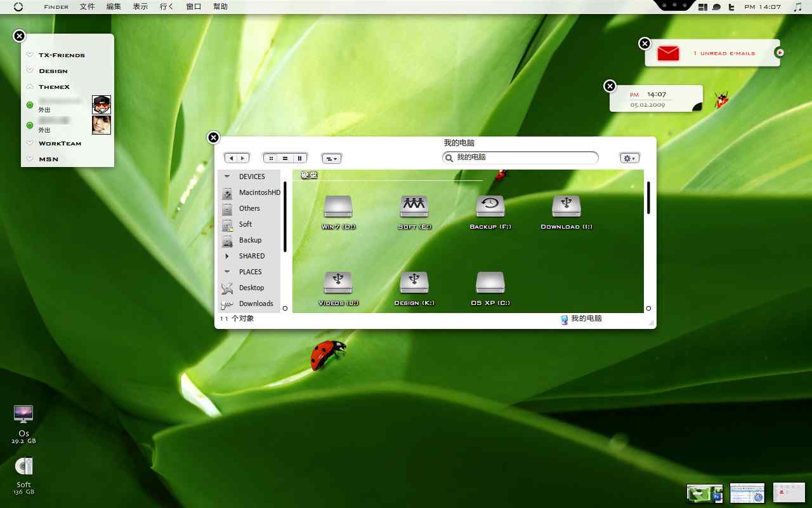Click the three-dot black notch in menu bar
This screenshot has height=508, width=812.
(x=673, y=5)
